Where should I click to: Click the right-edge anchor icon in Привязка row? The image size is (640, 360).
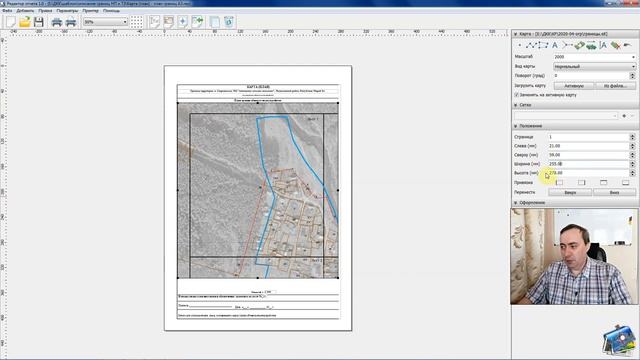click(581, 182)
